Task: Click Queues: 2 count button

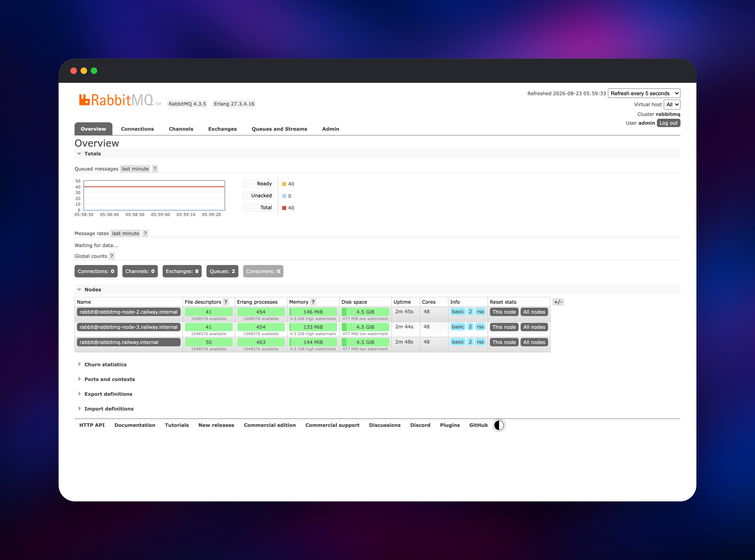Action: 222,271
